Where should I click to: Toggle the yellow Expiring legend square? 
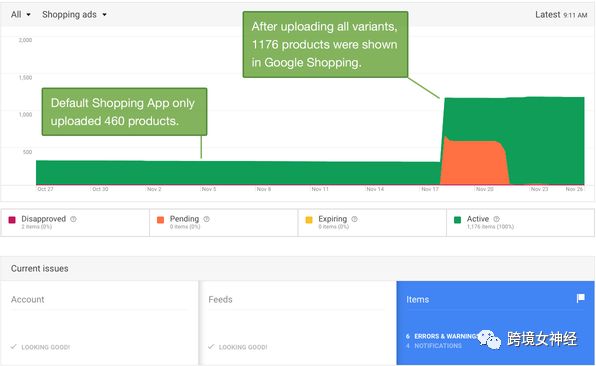pyautogui.click(x=309, y=220)
